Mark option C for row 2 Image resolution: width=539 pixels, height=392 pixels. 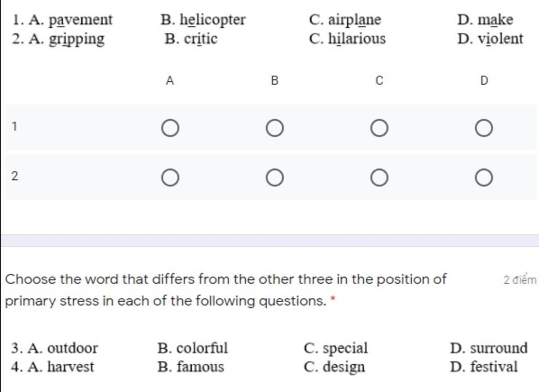click(379, 178)
